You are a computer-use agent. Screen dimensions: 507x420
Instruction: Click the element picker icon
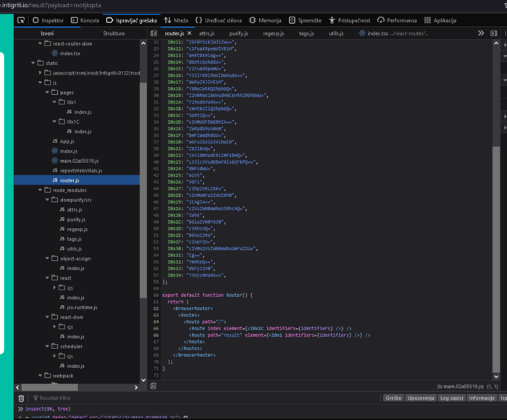[x=22, y=21]
